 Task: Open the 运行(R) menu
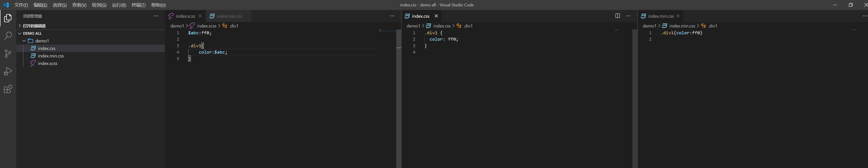119,5
